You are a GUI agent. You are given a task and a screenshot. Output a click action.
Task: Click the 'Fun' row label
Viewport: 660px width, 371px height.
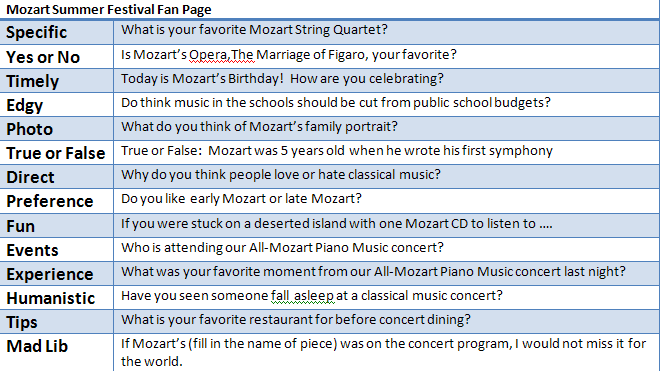56,225
